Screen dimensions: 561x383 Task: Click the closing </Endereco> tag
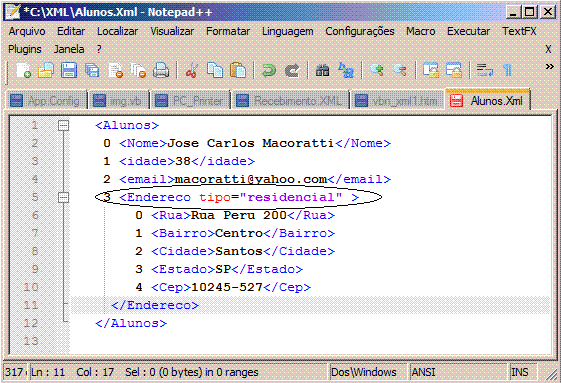pos(155,305)
